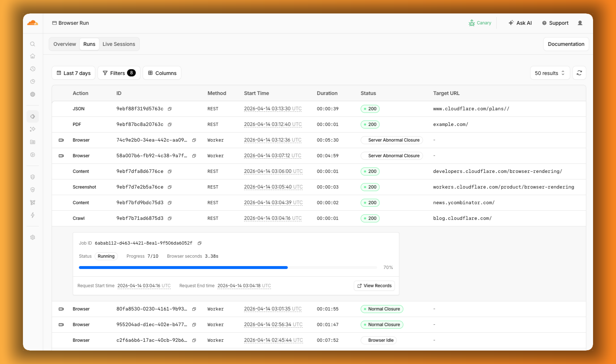Viewport: 616px width, 364px height.
Task: Open the security shield icon in sidebar
Action: pyautogui.click(x=32, y=177)
